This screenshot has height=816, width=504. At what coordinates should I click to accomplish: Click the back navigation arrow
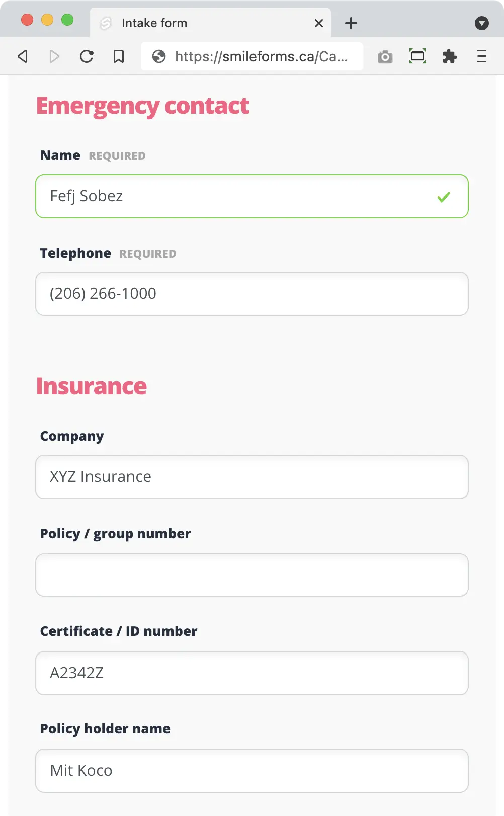[x=22, y=56]
